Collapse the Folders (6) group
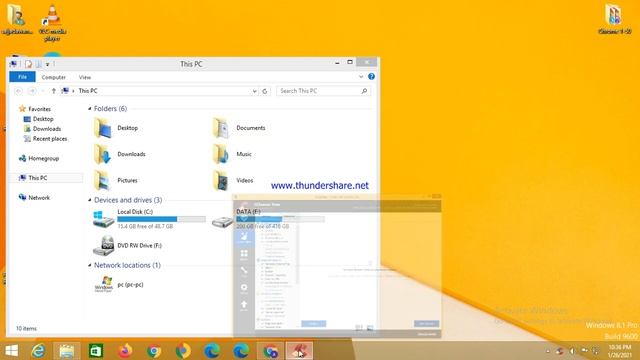640x360 pixels. click(90, 109)
